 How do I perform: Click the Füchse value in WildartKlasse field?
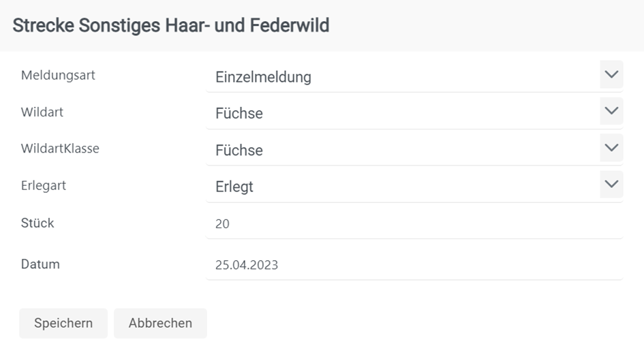(x=239, y=151)
